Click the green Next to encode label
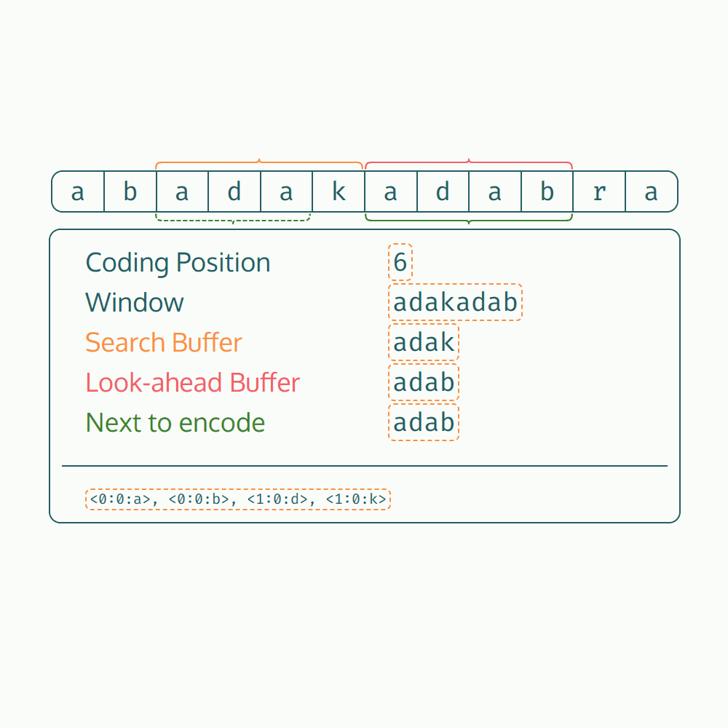Image resolution: width=728 pixels, height=728 pixels. (175, 423)
